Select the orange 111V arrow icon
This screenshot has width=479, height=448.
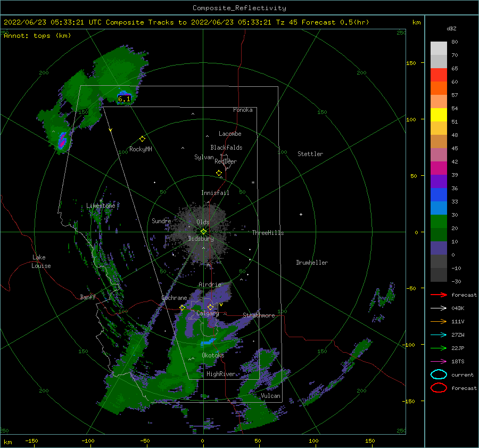click(439, 321)
